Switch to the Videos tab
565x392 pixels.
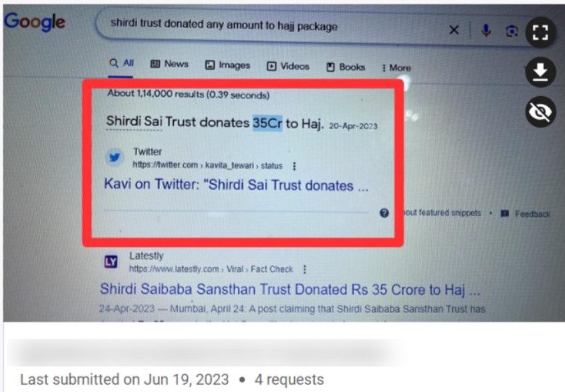pyautogui.click(x=288, y=66)
